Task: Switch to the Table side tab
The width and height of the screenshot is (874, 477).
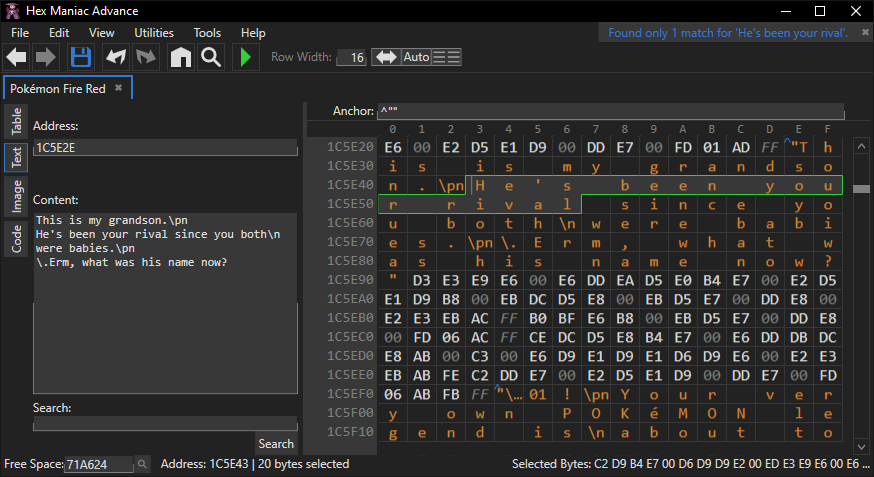Action: point(17,122)
